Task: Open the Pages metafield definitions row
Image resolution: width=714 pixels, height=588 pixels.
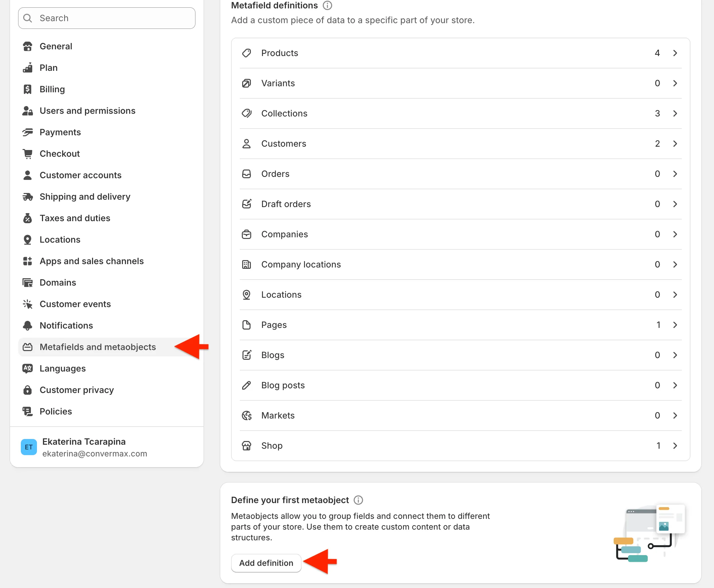Action: pyautogui.click(x=460, y=325)
